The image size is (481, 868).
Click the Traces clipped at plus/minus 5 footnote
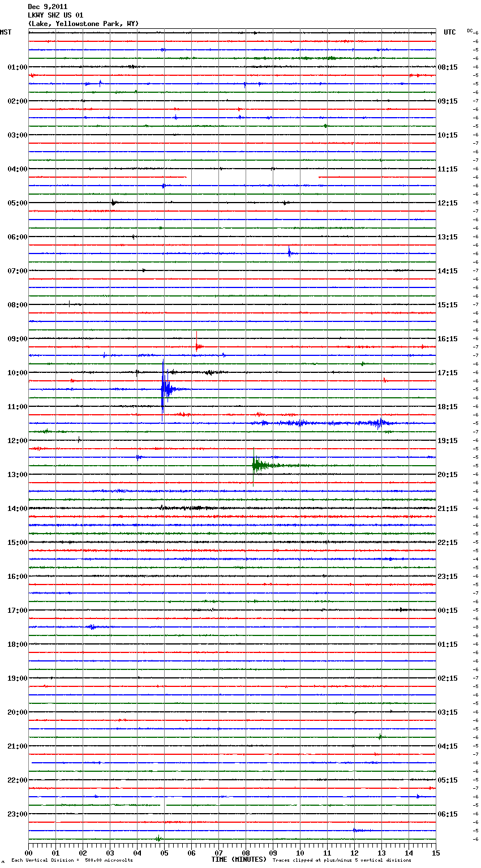click(342, 861)
